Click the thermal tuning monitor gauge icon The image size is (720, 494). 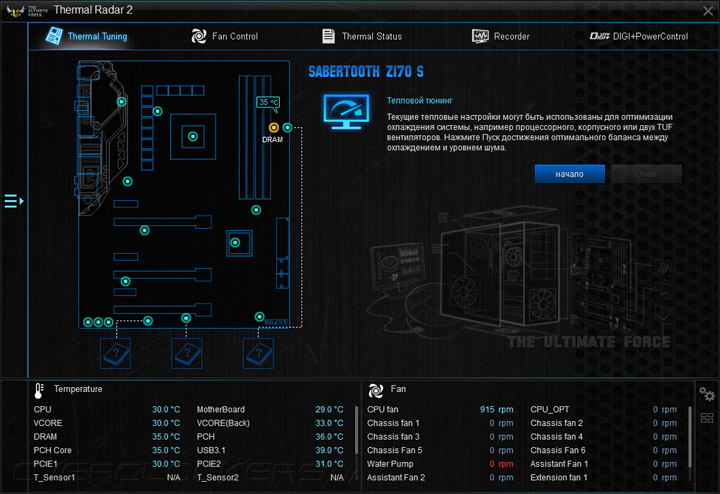[346, 112]
